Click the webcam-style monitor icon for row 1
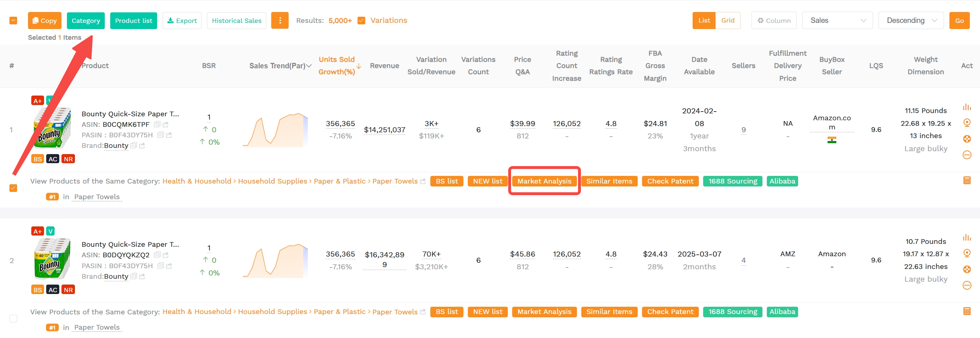Image resolution: width=980 pixels, height=338 pixels. (967, 123)
